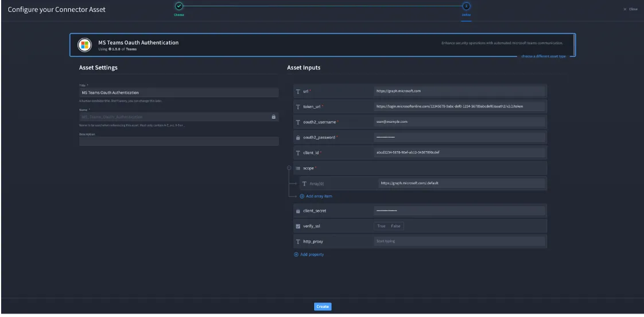The image size is (644, 317).
Task: Click the text type icon beside token_url
Action: point(298,106)
